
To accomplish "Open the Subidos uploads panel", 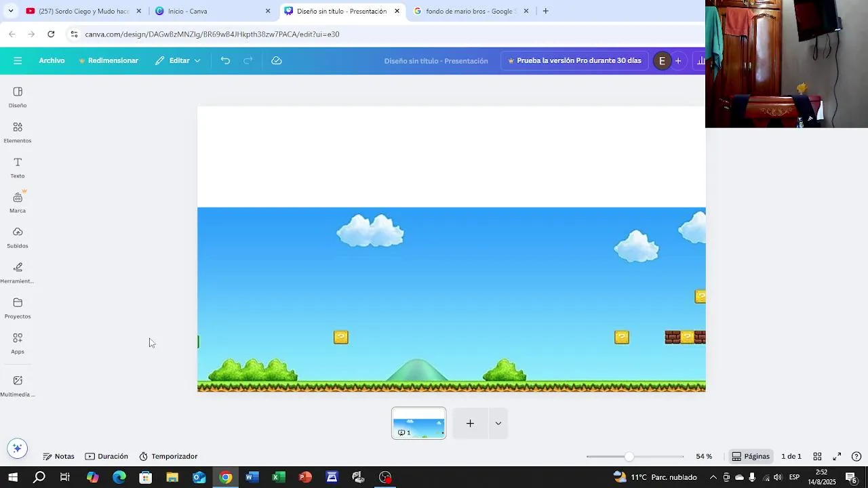I will click(18, 237).
